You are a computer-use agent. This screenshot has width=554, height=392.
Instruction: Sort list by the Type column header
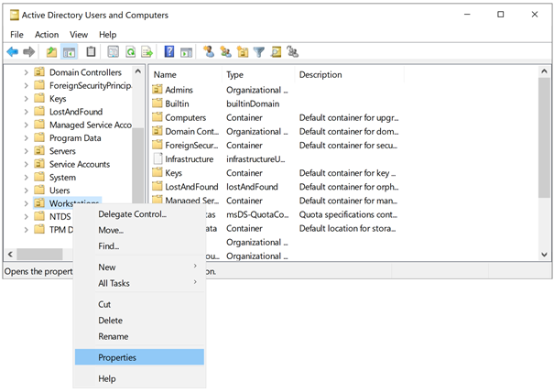258,74
